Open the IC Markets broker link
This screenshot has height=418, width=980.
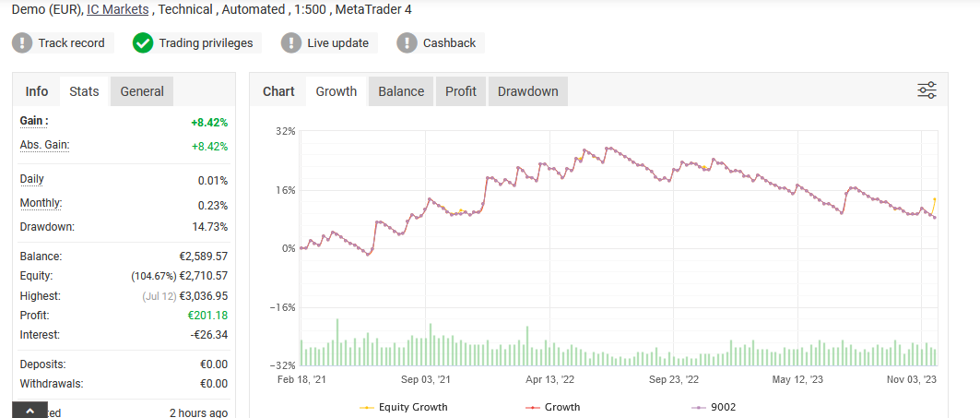click(120, 10)
